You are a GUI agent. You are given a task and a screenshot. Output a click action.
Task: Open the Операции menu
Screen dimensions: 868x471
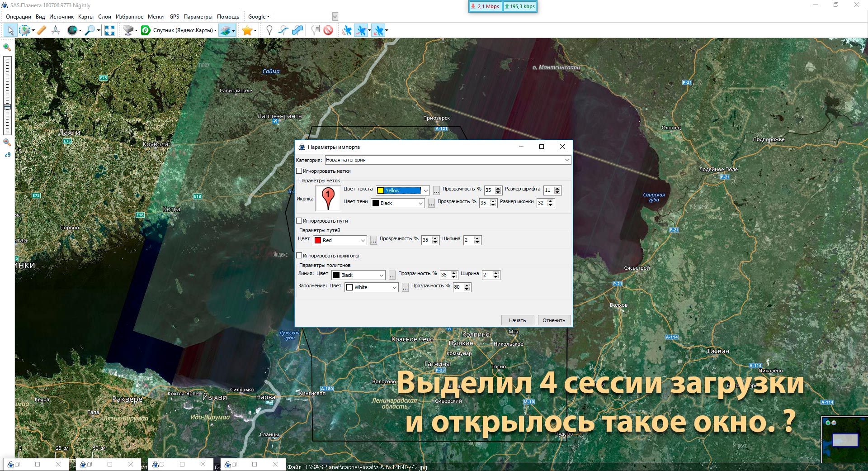coord(19,17)
